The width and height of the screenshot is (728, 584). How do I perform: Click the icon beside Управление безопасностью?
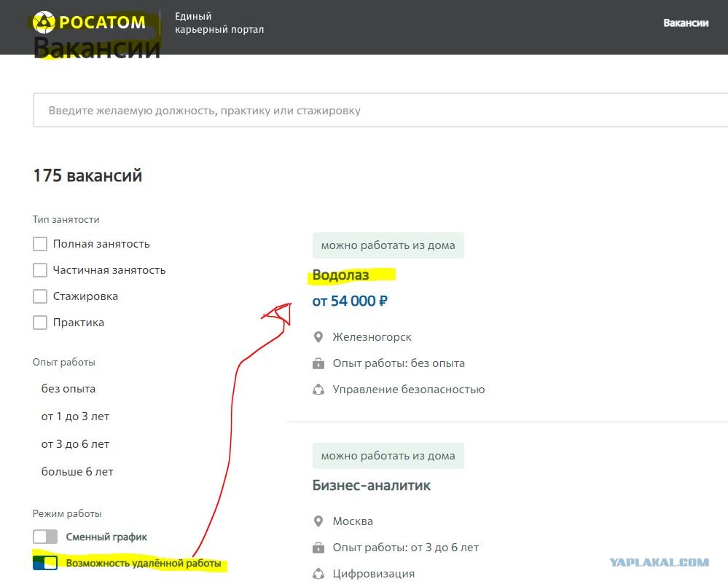[318, 390]
